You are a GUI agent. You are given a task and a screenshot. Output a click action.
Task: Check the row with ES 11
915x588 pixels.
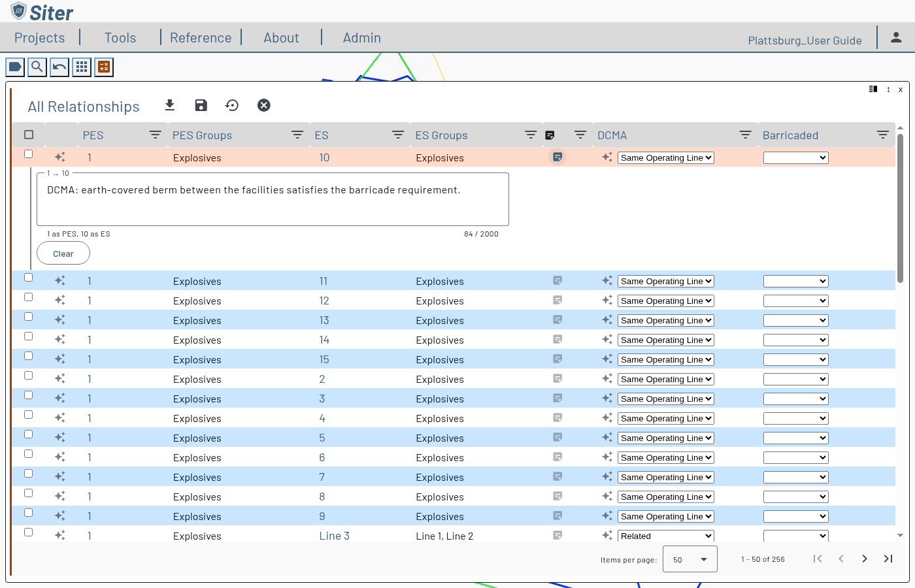[29, 278]
